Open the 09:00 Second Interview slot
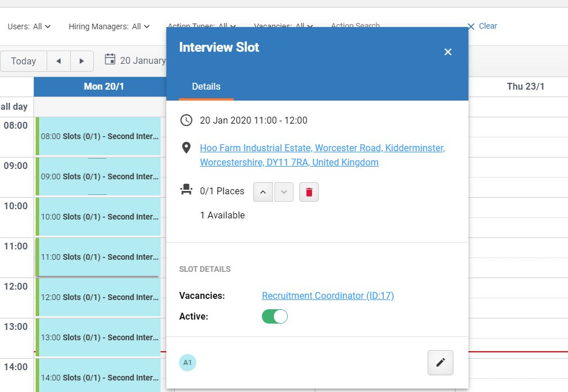The image size is (568, 392). (98, 176)
